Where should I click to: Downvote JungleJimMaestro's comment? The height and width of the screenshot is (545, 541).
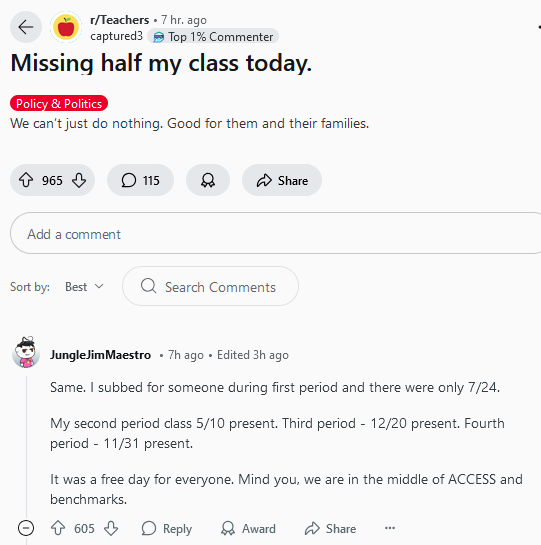pyautogui.click(x=111, y=528)
